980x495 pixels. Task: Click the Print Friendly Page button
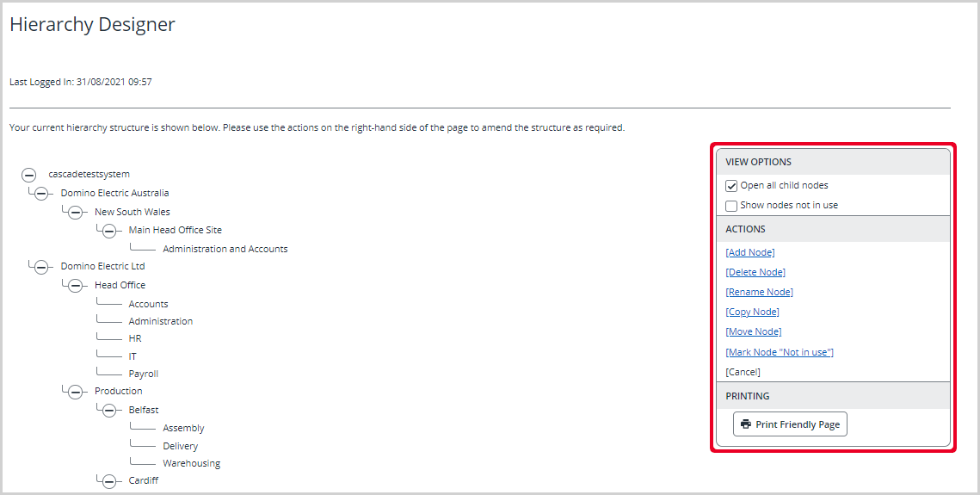coord(790,424)
